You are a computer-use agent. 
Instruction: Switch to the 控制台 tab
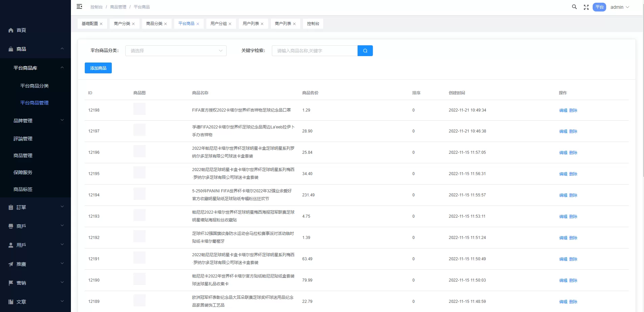(x=313, y=24)
